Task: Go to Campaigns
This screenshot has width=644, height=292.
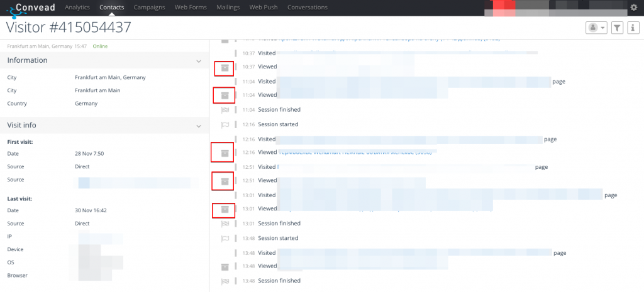Action: (150, 8)
